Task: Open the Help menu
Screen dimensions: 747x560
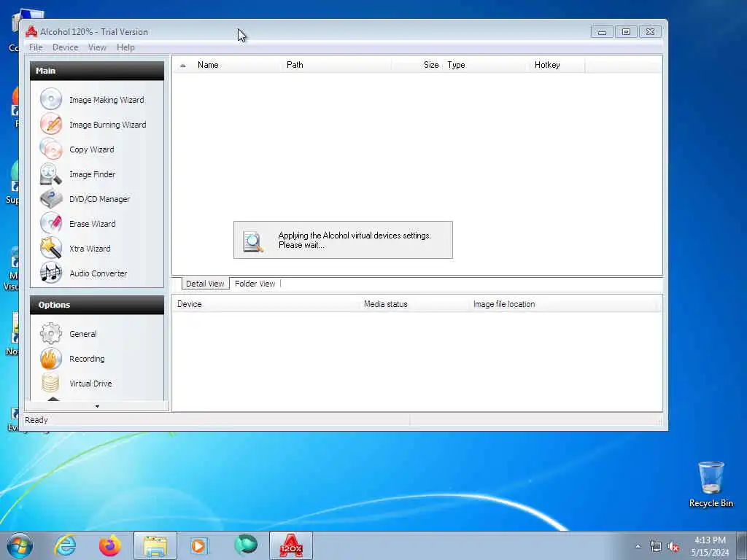Action: point(125,47)
